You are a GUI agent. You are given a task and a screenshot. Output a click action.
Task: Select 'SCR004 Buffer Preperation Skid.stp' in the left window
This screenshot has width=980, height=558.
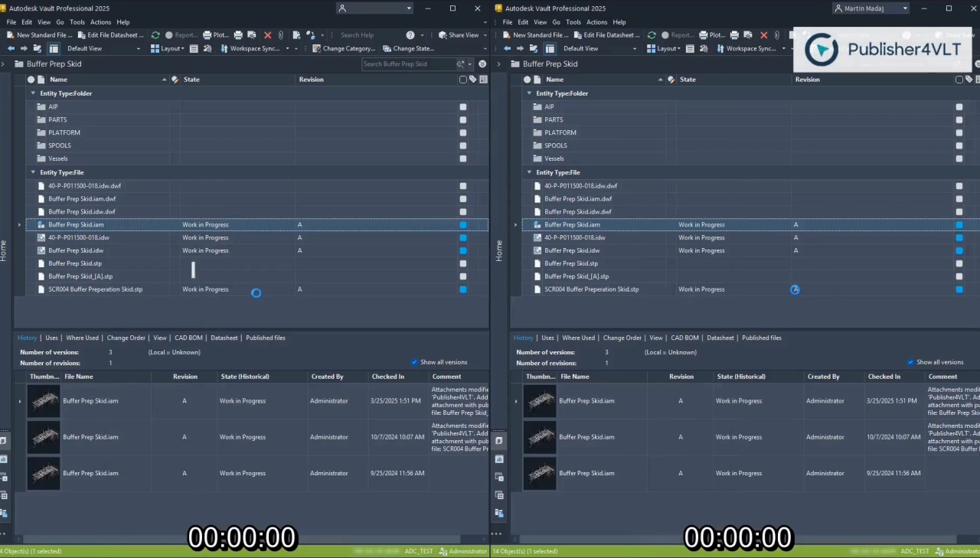tap(96, 289)
